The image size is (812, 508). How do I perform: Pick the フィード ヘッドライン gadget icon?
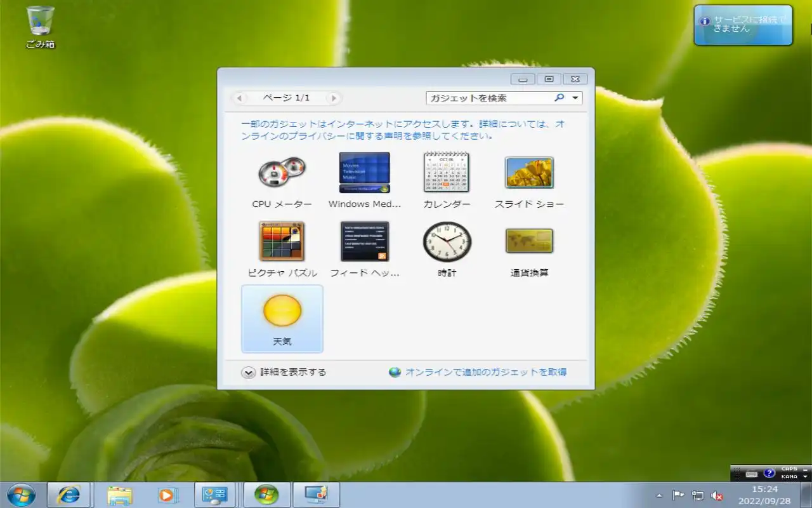(365, 241)
